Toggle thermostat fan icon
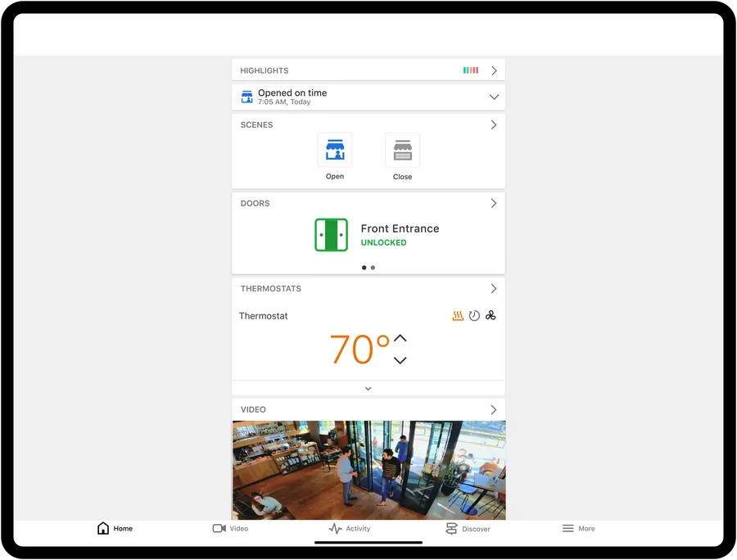Image resolution: width=737 pixels, height=560 pixels. point(491,316)
